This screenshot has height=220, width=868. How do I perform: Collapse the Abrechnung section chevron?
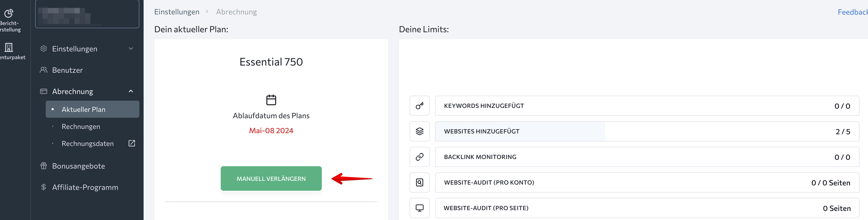pos(131,91)
